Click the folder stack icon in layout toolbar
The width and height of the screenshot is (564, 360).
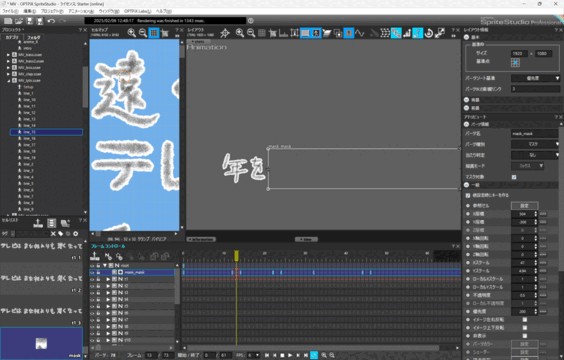click(327, 33)
